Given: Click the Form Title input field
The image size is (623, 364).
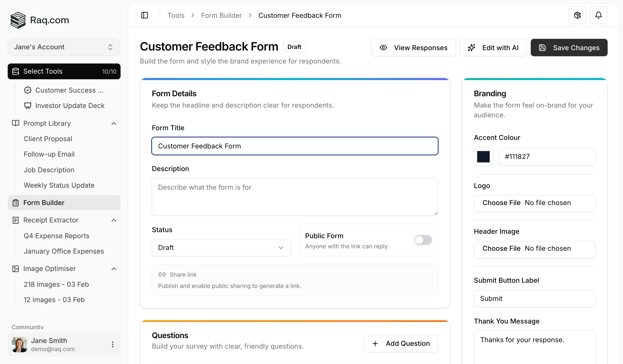Looking at the screenshot, I should coord(295,146).
